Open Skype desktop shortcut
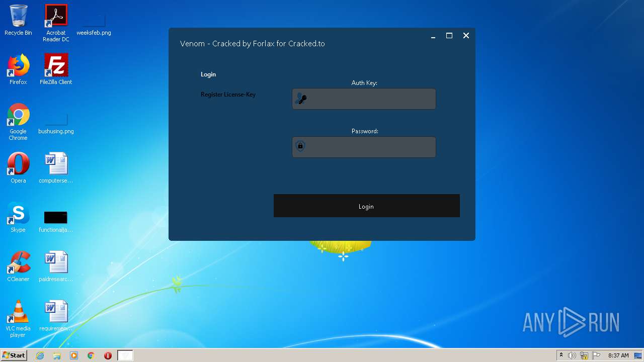Image resolution: width=644 pixels, height=362 pixels. 18,217
